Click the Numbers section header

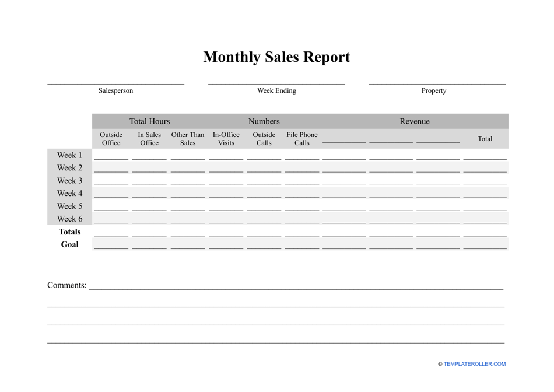264,121
